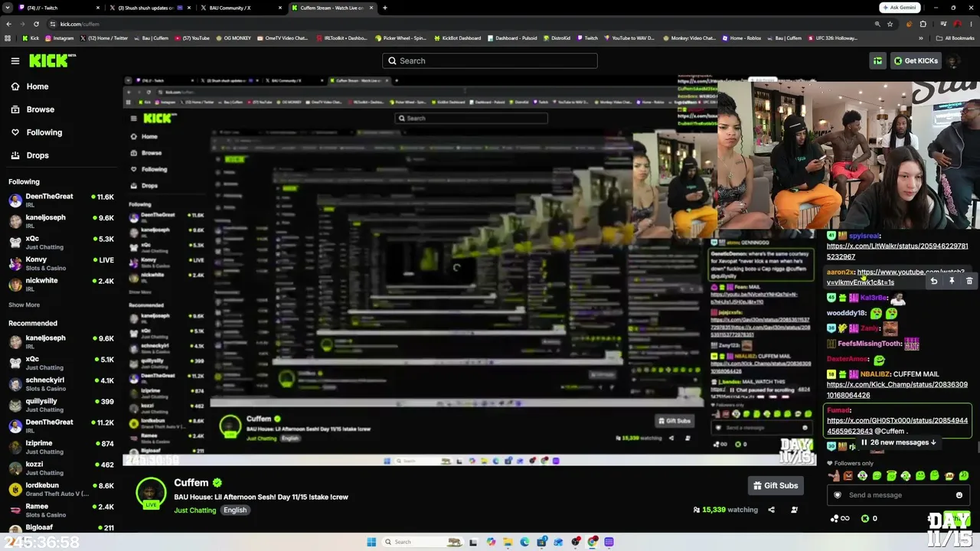Open the Just Chatting category link
Viewport: 980px width, 551px height.
pyautogui.click(x=195, y=510)
